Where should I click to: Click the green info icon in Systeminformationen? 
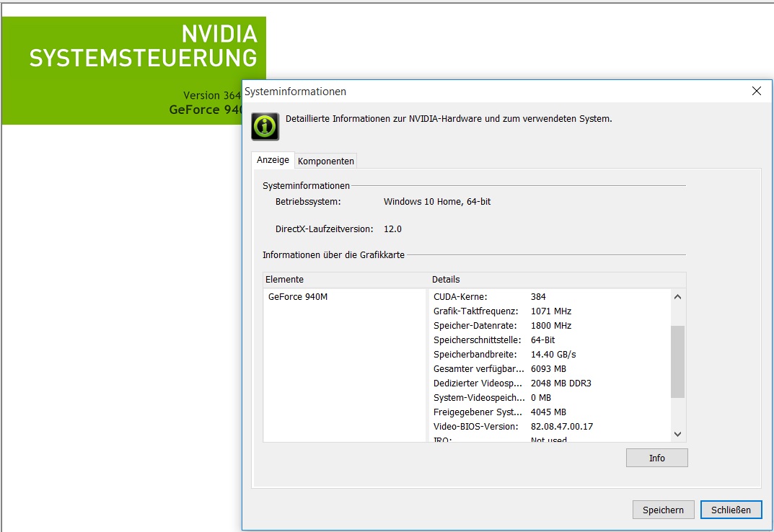click(265, 126)
